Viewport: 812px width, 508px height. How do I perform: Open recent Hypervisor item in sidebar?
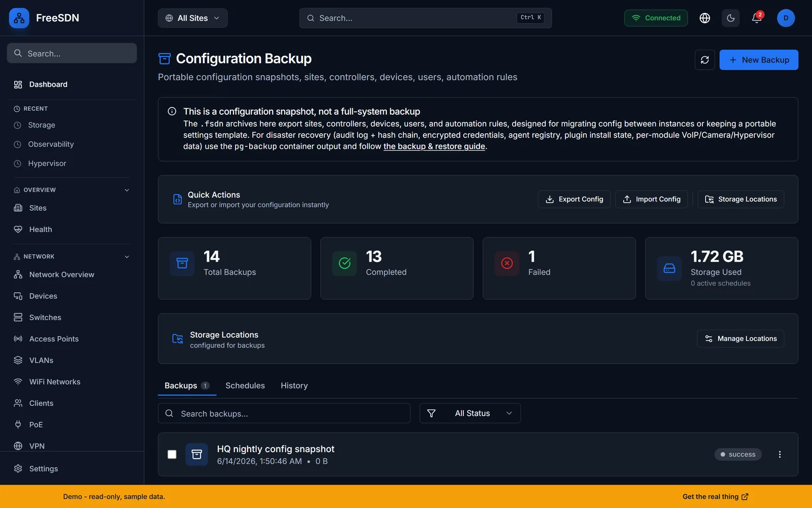click(72, 164)
